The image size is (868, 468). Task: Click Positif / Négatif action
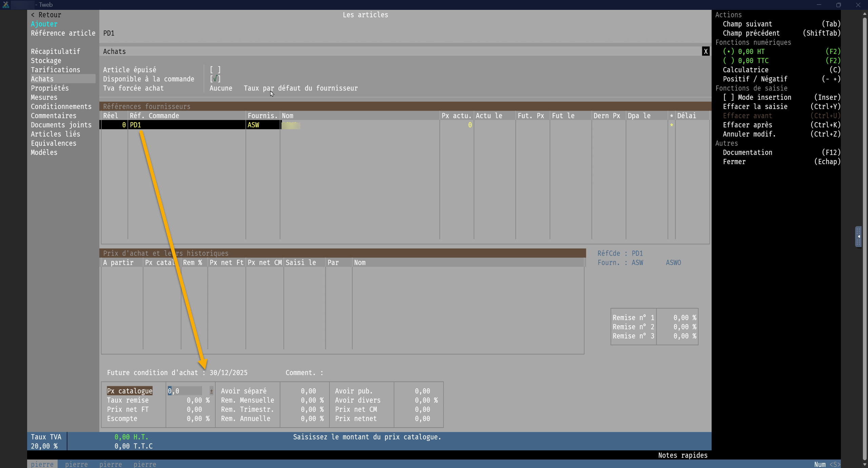(x=782, y=79)
